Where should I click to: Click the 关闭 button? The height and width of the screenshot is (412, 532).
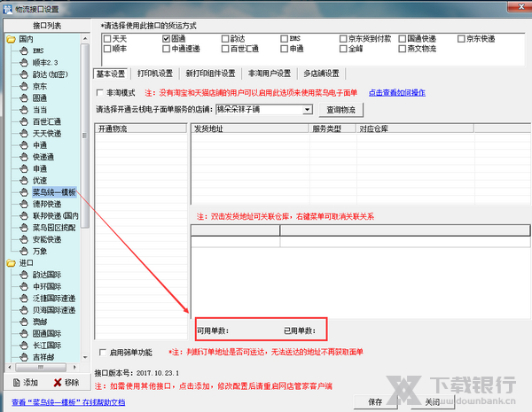tap(433, 402)
